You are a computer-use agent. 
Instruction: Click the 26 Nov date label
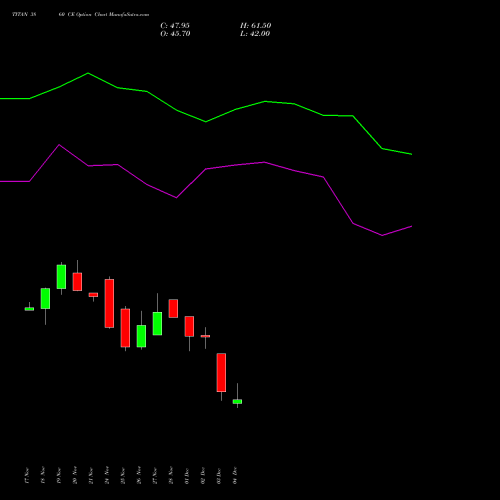coord(139,476)
